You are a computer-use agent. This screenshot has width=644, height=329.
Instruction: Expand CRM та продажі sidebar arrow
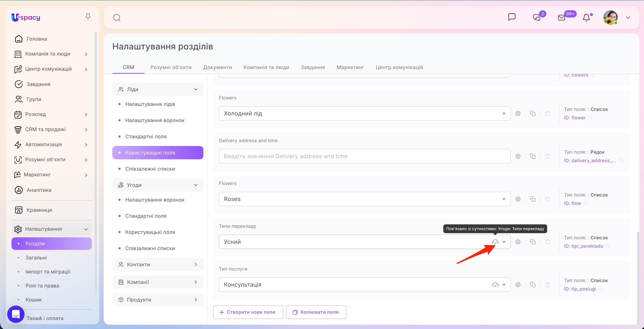pyautogui.click(x=86, y=130)
